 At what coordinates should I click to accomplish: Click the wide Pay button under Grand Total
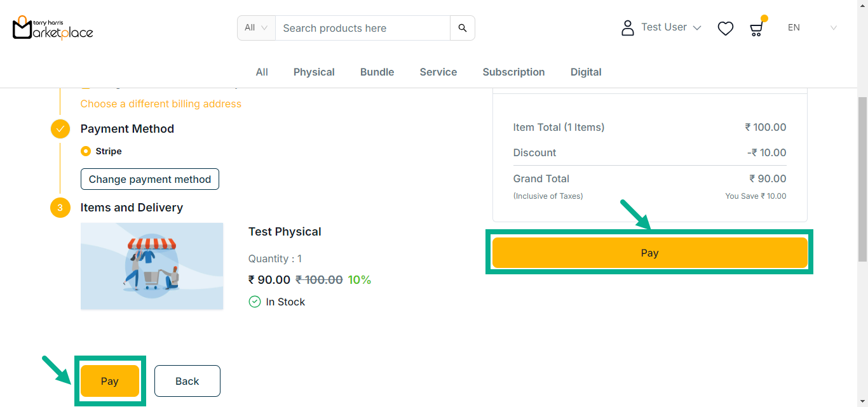[649, 253]
